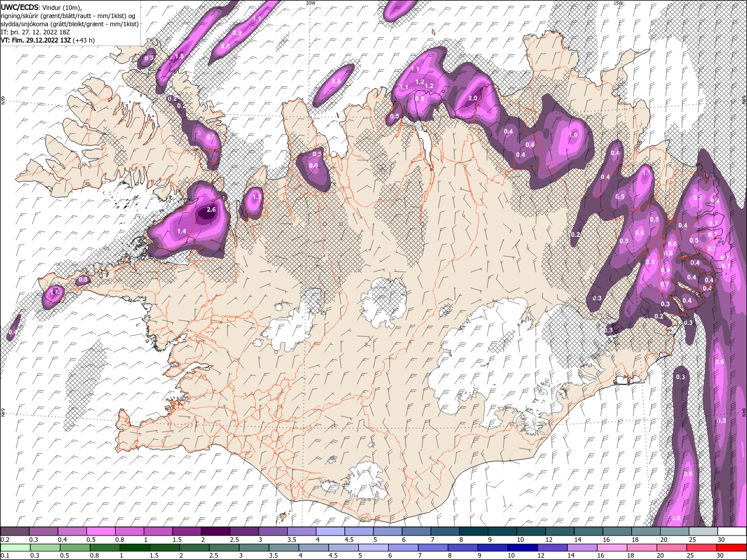This screenshot has height=560, width=747.
Task: Choose the 0.5 green swatch in rain scale
Action: (x=75, y=548)
